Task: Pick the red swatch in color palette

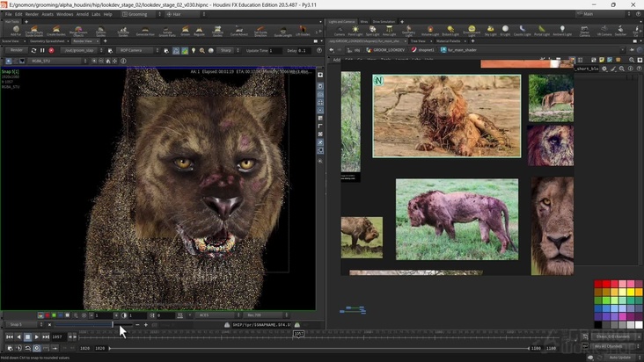Action: click(606, 284)
